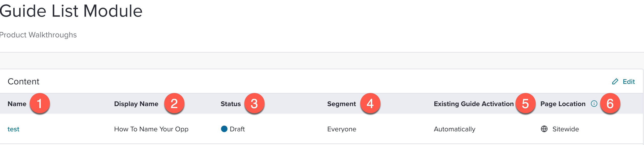644x145 pixels.
Task: Click the Name column header
Action: click(17, 104)
